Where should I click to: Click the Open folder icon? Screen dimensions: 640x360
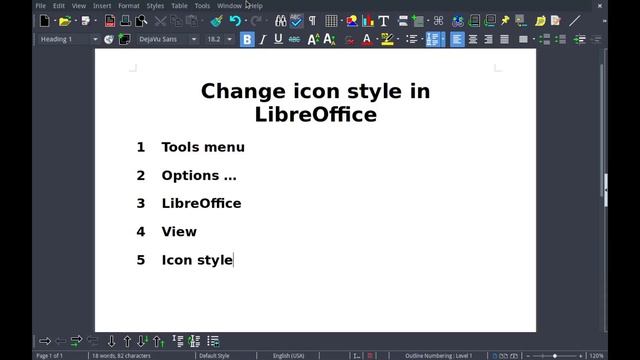[x=64, y=21]
